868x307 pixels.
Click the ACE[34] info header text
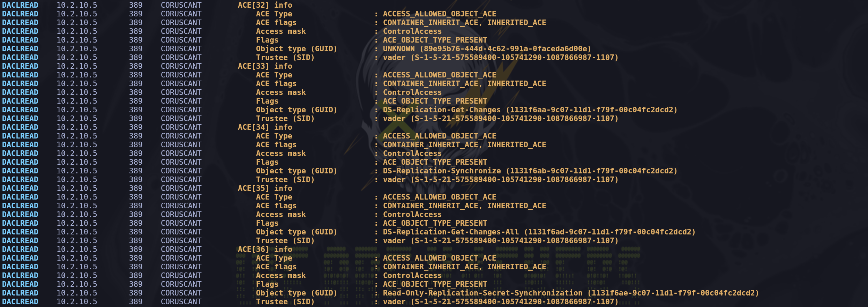pyautogui.click(x=265, y=127)
